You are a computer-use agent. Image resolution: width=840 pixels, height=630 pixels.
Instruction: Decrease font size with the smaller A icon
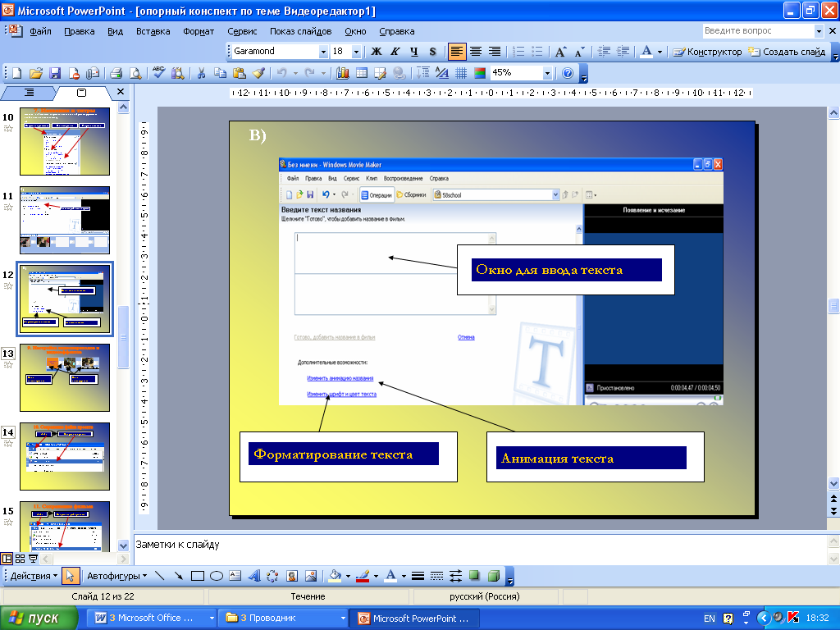[580, 52]
